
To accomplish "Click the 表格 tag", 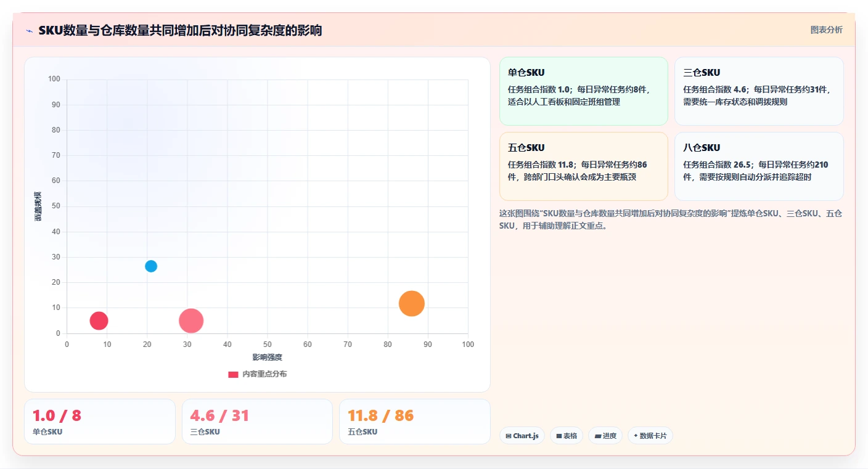I will [567, 436].
